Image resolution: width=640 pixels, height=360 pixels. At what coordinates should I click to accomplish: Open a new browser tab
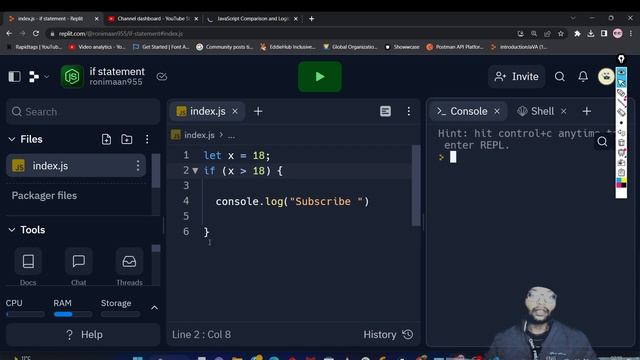pyautogui.click(x=311, y=19)
